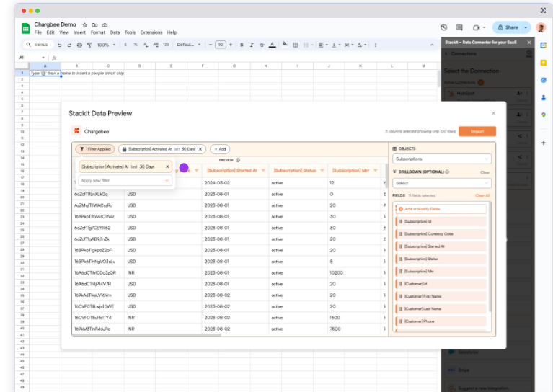Click filter icon on Subscription Status column
The height and width of the screenshot is (392, 553).
[322, 171]
